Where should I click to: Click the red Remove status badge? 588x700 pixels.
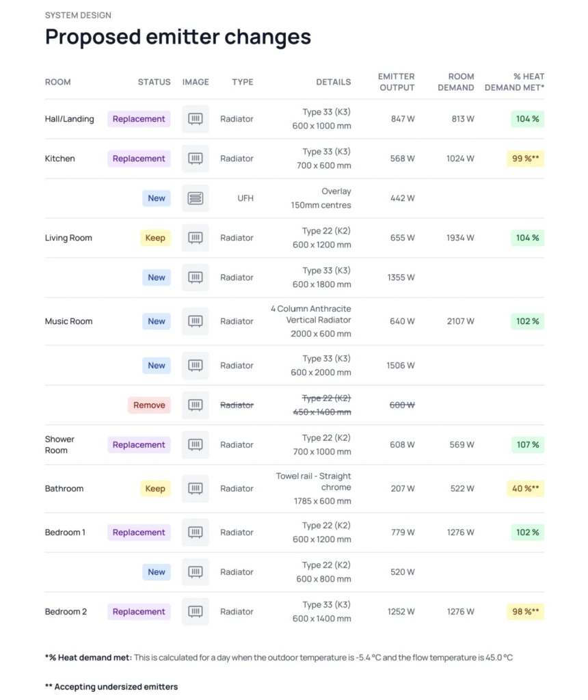click(x=149, y=405)
